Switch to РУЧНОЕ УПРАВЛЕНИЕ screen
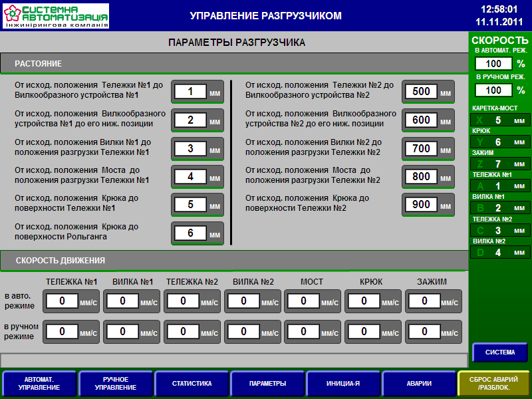 click(x=116, y=384)
